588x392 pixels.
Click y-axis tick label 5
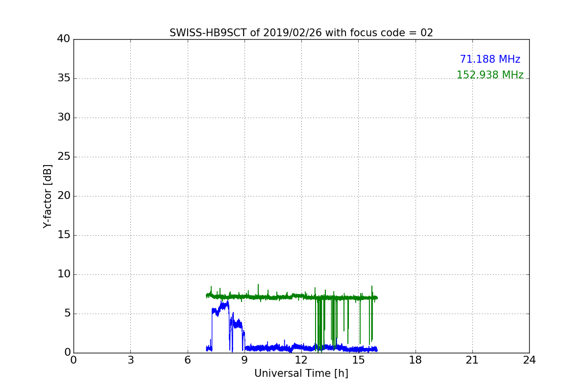[67, 314]
